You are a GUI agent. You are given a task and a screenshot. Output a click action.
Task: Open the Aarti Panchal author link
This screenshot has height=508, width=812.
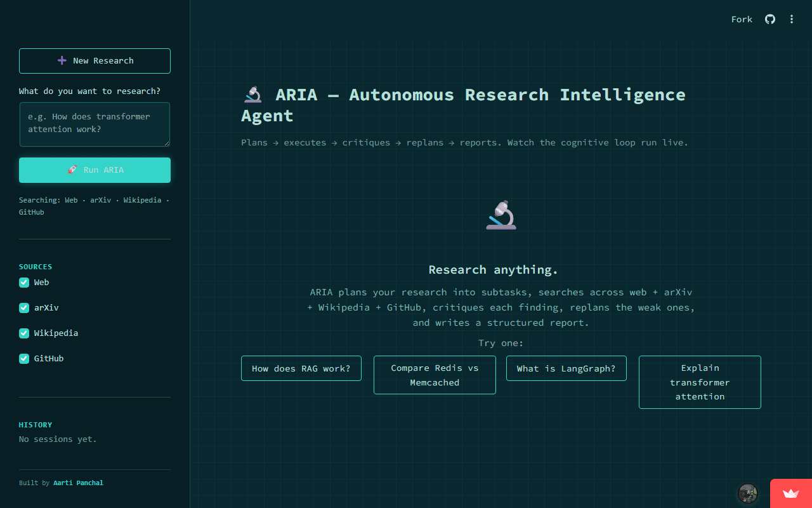[x=78, y=483]
